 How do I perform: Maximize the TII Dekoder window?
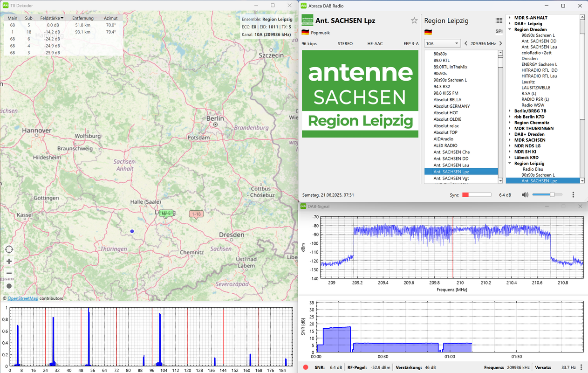[273, 5]
